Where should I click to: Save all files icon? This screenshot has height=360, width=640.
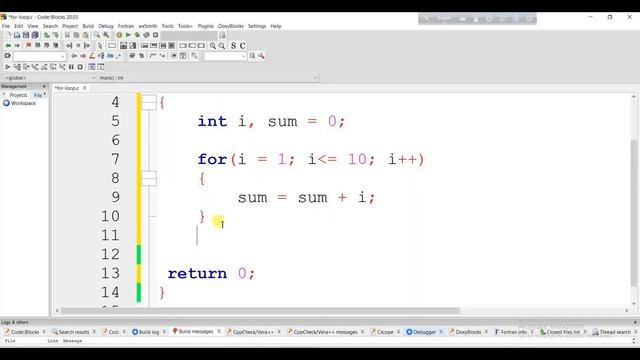coord(35,35)
